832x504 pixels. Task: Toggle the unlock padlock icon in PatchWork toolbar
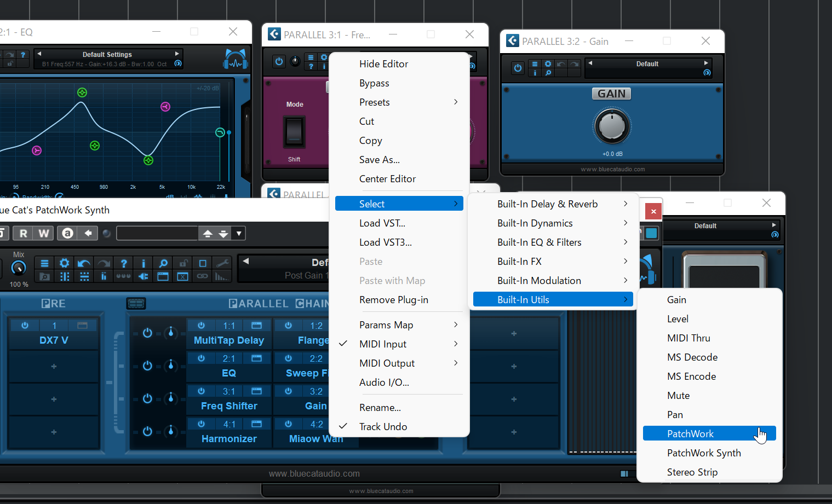click(x=183, y=263)
